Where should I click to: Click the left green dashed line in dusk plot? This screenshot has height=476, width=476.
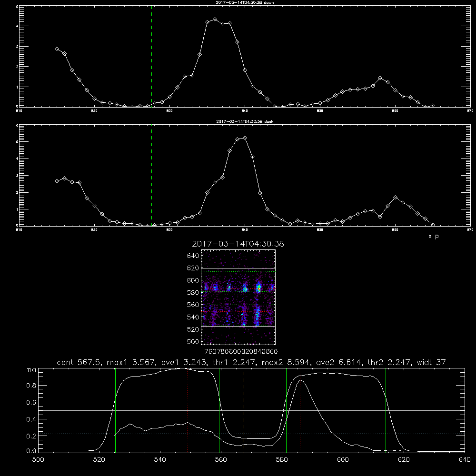click(151, 176)
